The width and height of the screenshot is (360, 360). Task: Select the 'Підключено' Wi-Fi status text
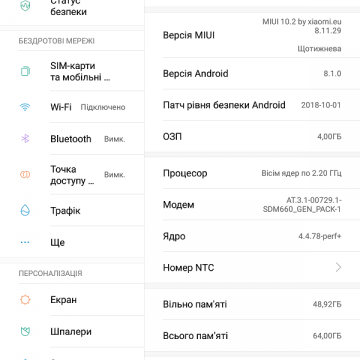[103, 107]
